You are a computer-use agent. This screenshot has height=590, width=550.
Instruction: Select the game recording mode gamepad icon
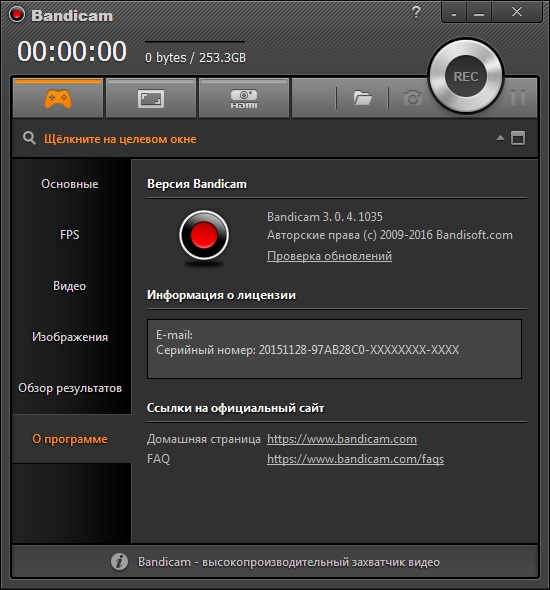click(x=58, y=99)
